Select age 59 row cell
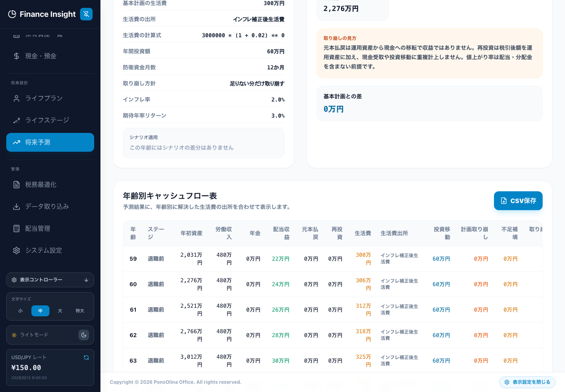 (x=133, y=259)
